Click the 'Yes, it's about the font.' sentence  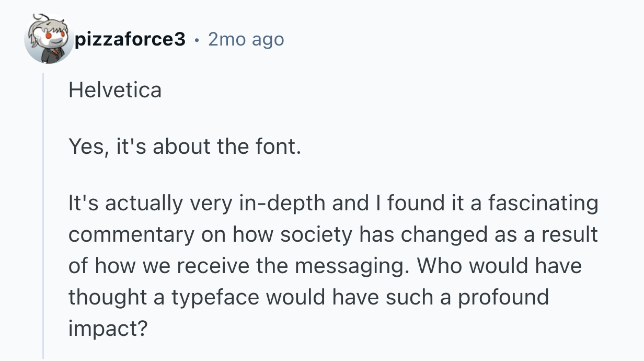coord(185,147)
